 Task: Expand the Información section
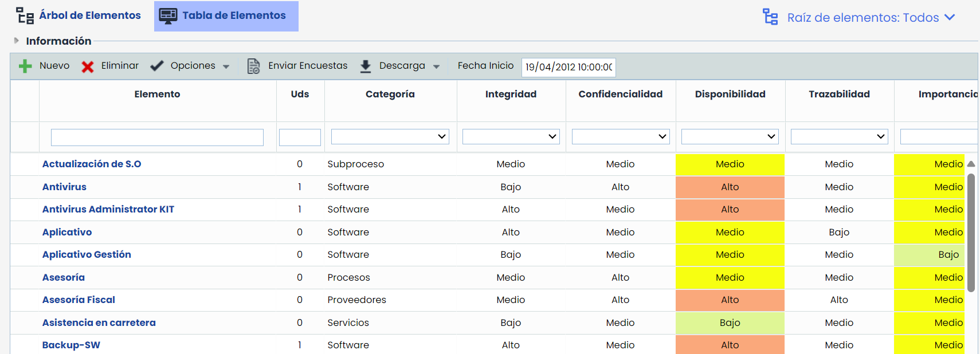(17, 41)
